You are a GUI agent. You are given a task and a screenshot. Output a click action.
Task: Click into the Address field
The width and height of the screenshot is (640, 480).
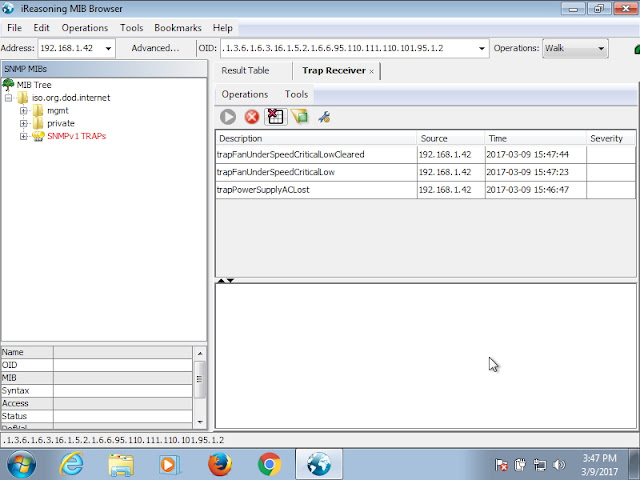[x=70, y=48]
